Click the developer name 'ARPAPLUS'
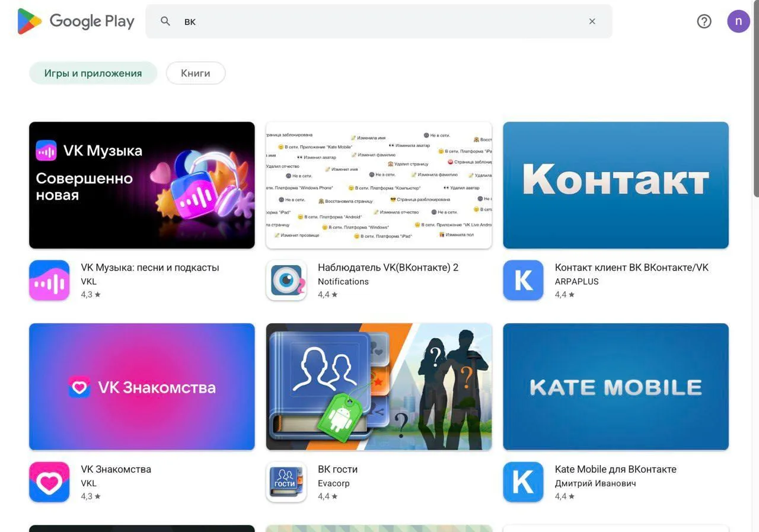Screen dimensions: 759x532 [577, 282]
